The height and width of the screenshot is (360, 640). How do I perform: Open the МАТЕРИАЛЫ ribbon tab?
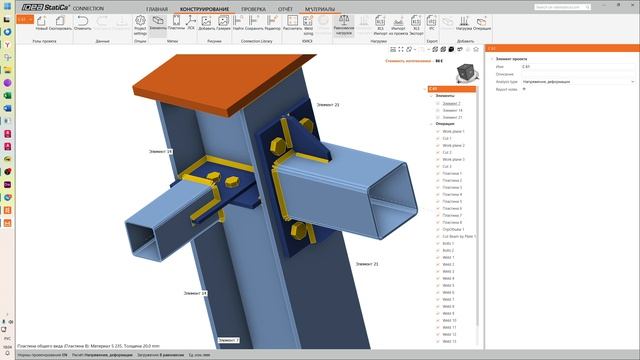[x=320, y=9]
